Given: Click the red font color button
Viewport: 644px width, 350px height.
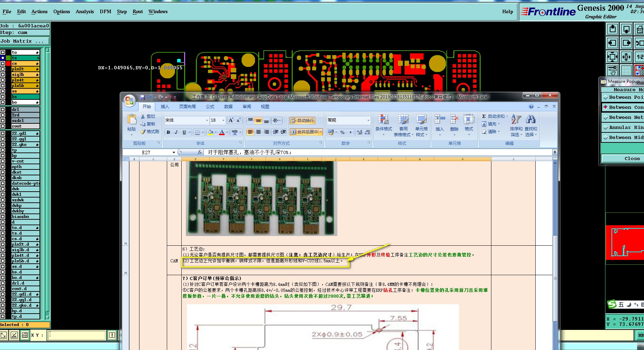Looking at the screenshot, I should (x=222, y=132).
